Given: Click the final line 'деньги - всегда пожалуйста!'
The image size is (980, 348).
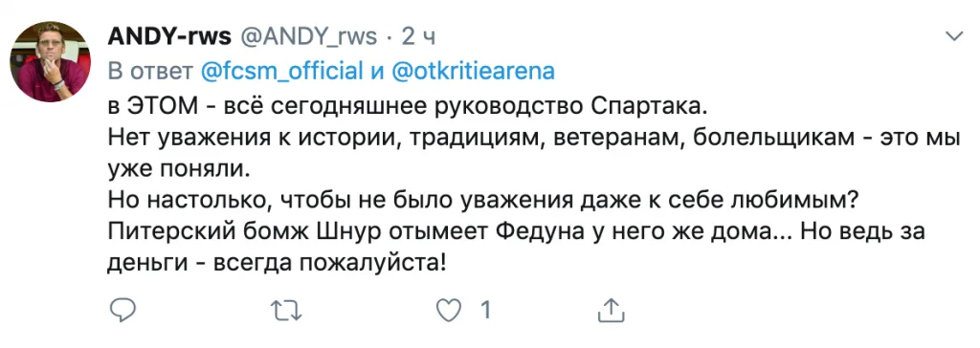Looking at the screenshot, I should [278, 264].
